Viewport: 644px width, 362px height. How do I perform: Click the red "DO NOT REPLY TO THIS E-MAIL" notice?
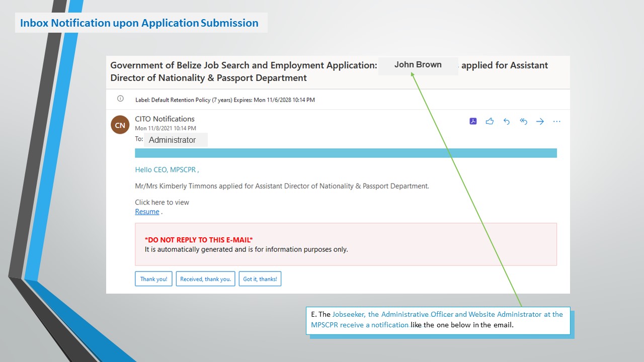(199, 240)
